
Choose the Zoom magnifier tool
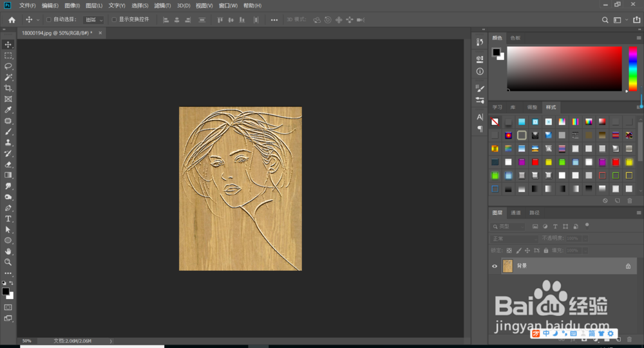(8, 262)
